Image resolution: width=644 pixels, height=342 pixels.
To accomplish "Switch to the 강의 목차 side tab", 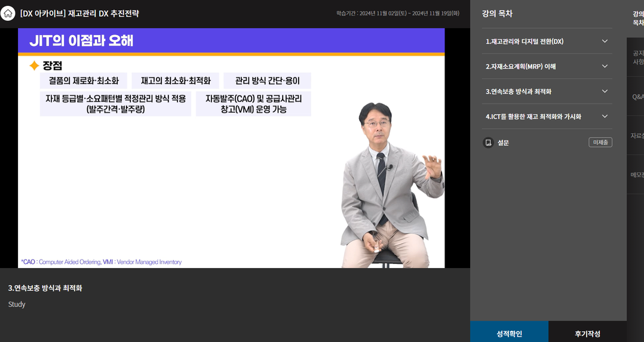I will [637, 18].
